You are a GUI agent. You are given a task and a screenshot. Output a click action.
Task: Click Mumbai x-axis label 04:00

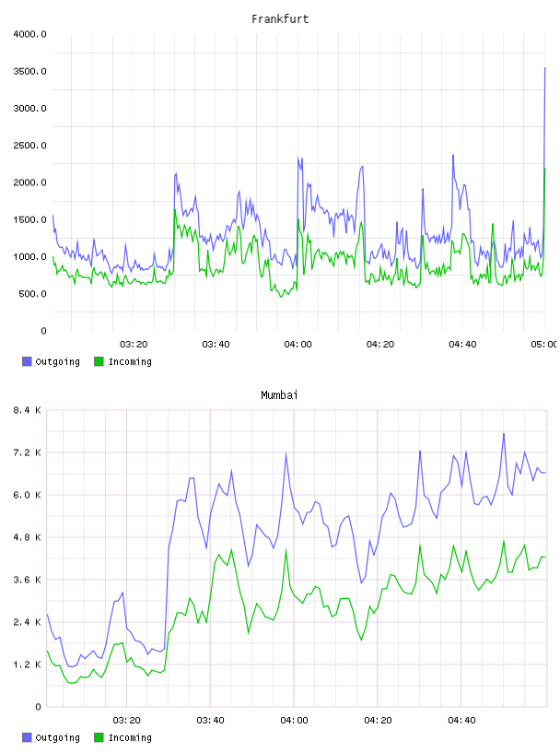point(294,721)
